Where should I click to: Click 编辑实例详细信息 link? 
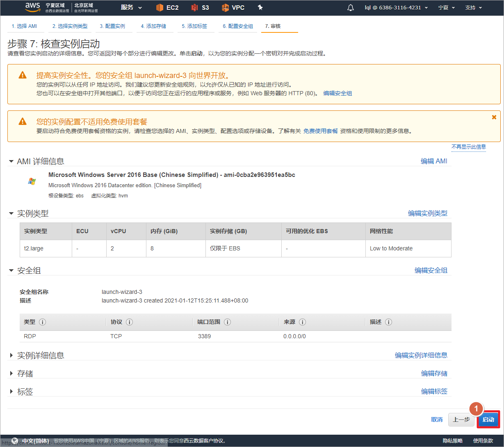(x=421, y=355)
